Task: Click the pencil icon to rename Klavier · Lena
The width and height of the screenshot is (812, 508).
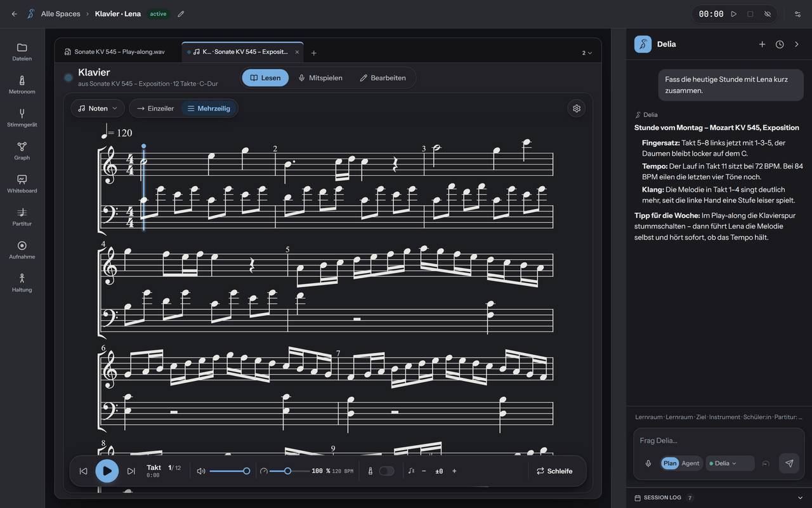Action: [181, 14]
